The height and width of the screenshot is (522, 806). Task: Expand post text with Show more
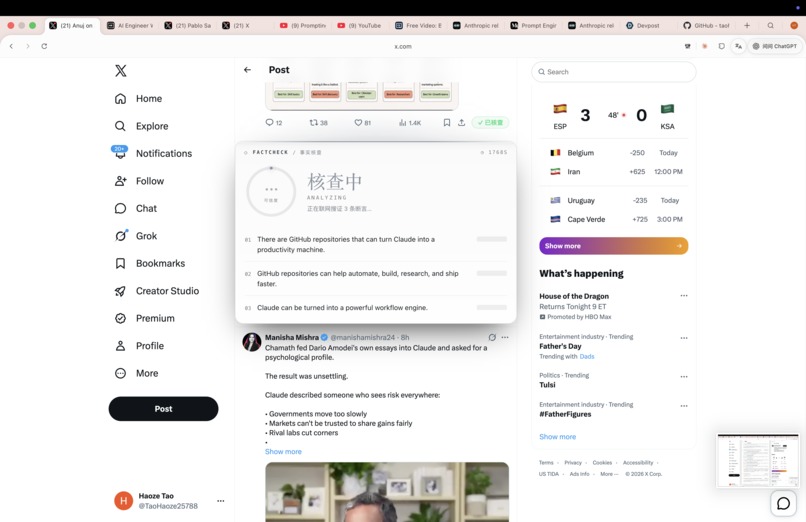pos(283,452)
